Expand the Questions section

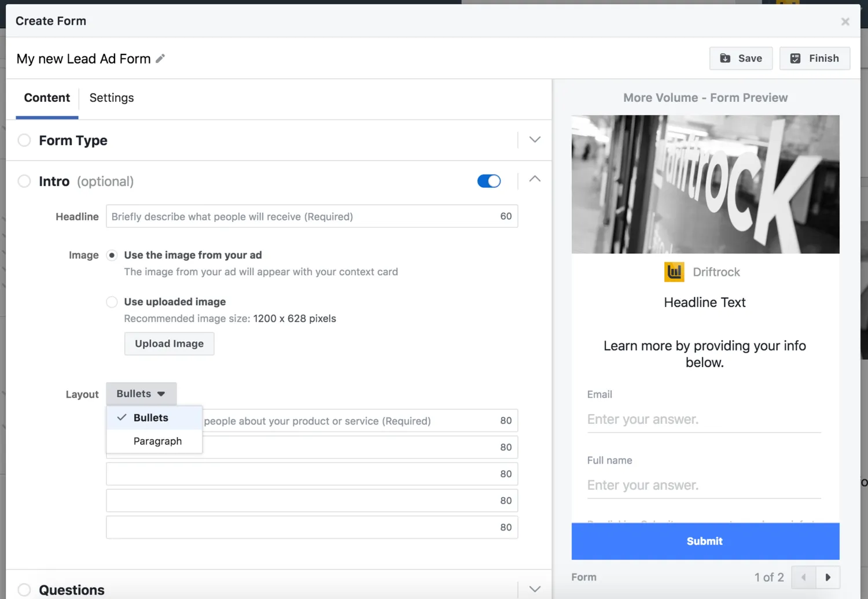534,589
